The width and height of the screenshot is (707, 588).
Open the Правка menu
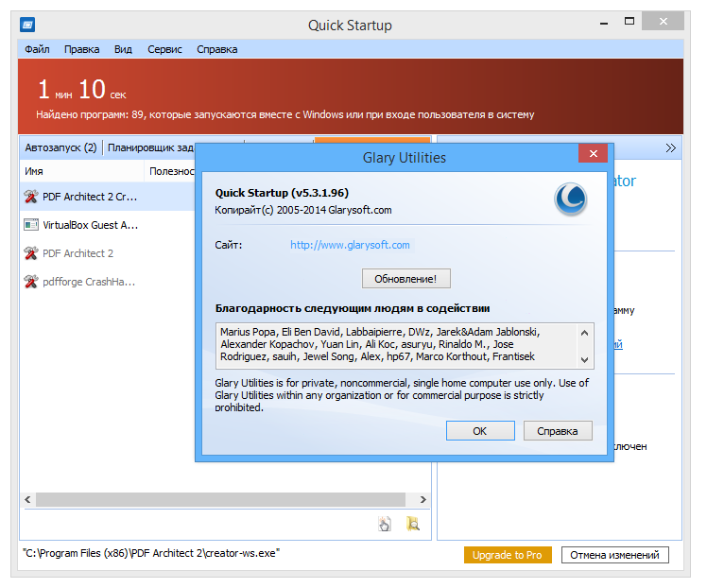[x=81, y=49]
